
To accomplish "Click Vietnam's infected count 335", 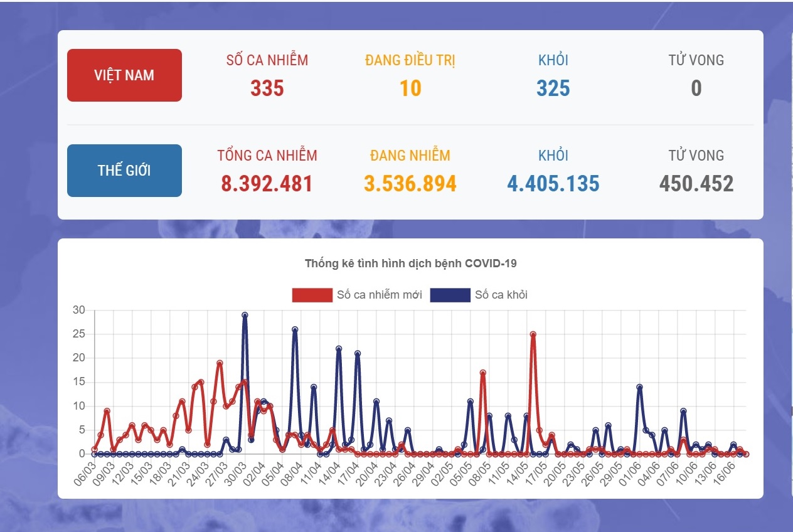I will point(267,88).
